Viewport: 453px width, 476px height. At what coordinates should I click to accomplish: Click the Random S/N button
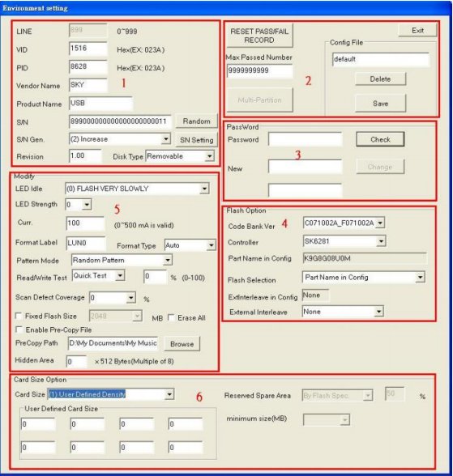[x=197, y=121]
